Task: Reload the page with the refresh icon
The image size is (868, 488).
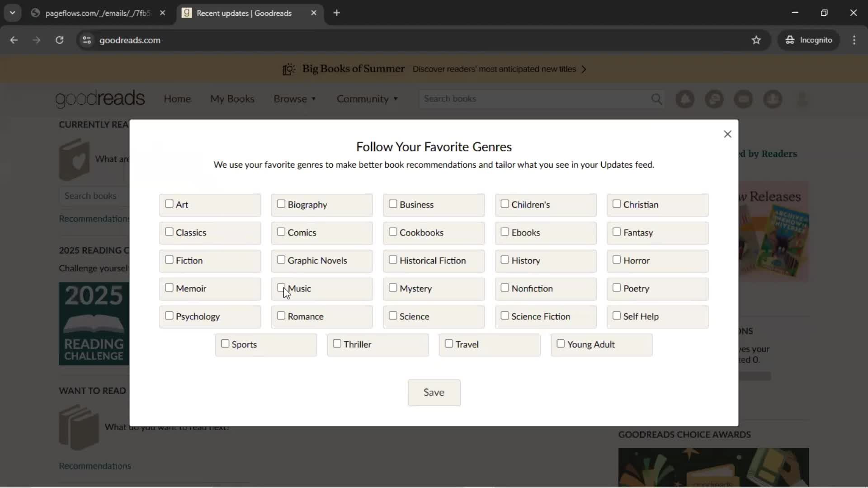Action: [x=59, y=40]
